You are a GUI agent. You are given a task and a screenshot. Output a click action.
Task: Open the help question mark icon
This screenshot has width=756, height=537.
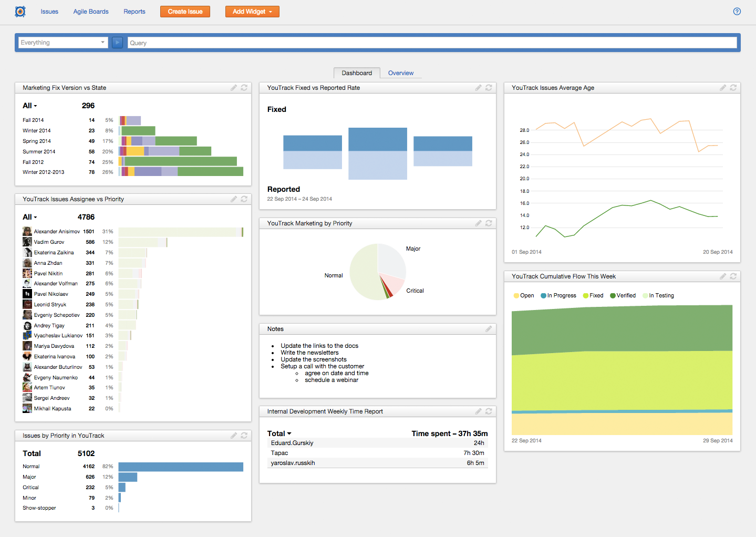click(x=737, y=12)
